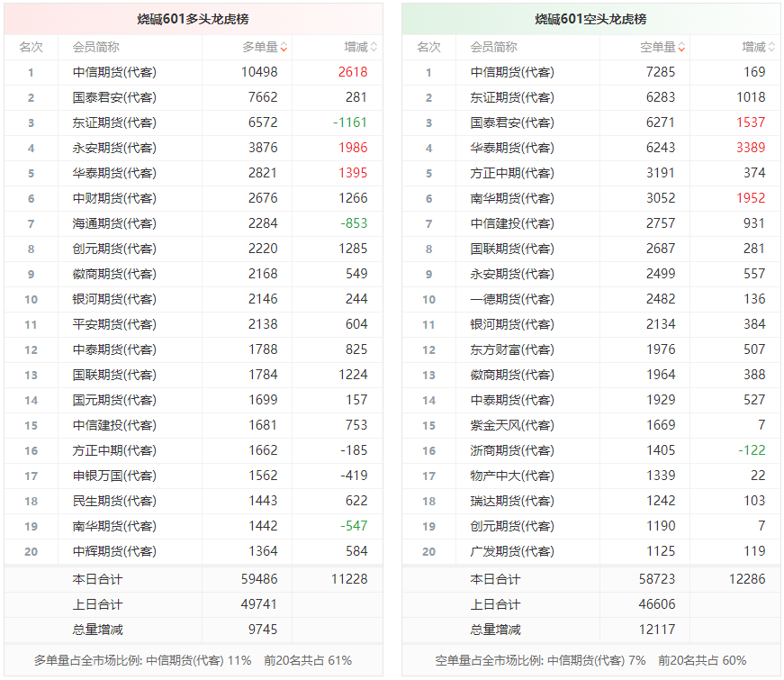Screen dimensions: 784x680
Task: Select 银河期货(代客) in the long table
Action: click(114, 299)
